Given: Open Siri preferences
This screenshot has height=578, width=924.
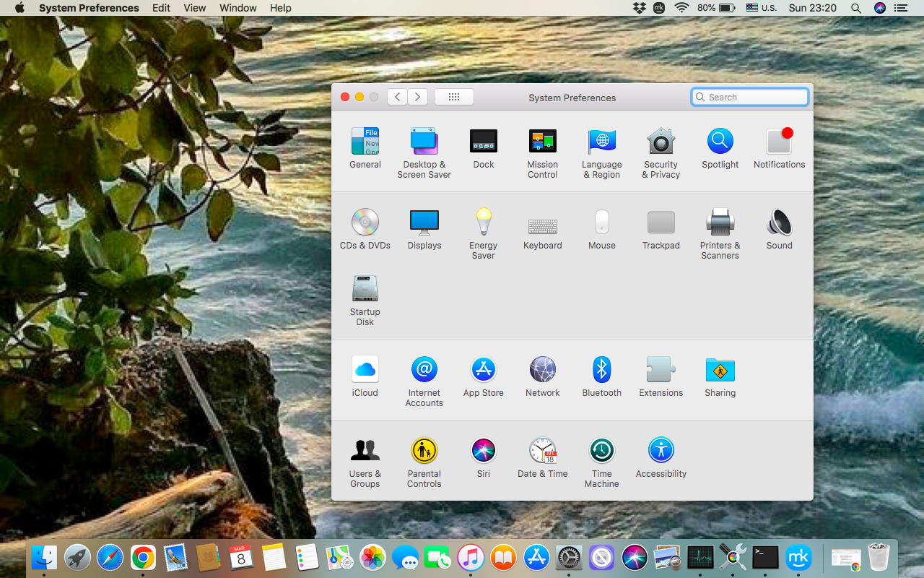Looking at the screenshot, I should [x=483, y=450].
